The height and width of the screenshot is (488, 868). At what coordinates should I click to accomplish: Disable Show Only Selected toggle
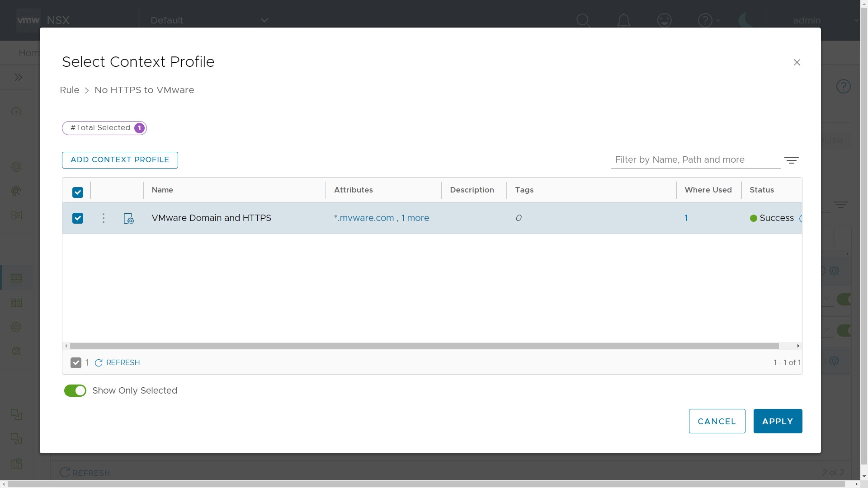point(75,391)
